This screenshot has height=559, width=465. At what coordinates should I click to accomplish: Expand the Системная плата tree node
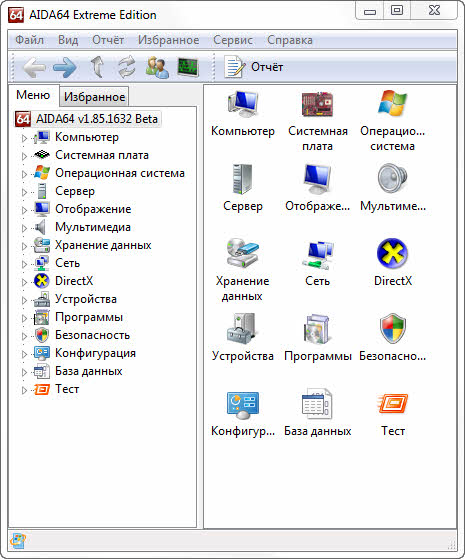tap(24, 156)
